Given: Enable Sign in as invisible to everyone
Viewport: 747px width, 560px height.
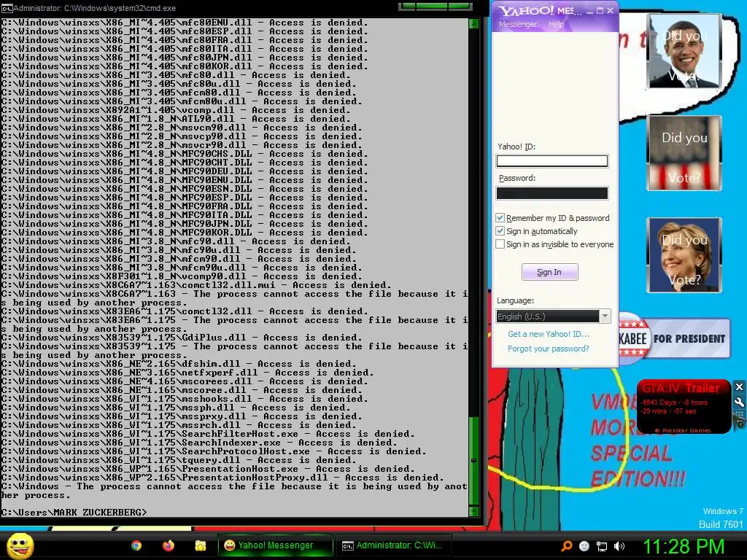Looking at the screenshot, I should [500, 244].
